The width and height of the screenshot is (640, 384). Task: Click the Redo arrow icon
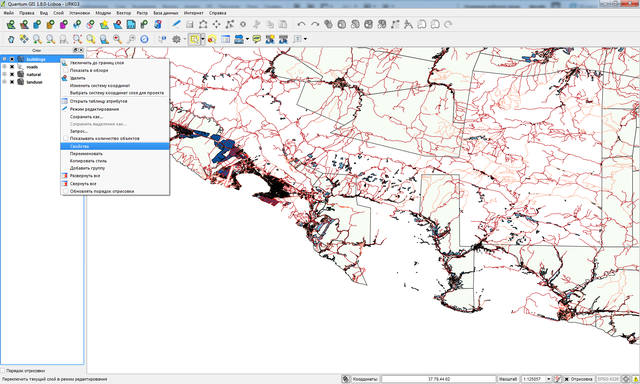pyautogui.click(x=315, y=24)
